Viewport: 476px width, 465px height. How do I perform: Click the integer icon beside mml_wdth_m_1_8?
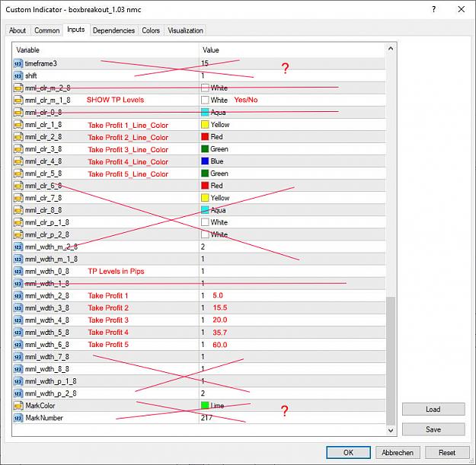pyautogui.click(x=18, y=259)
